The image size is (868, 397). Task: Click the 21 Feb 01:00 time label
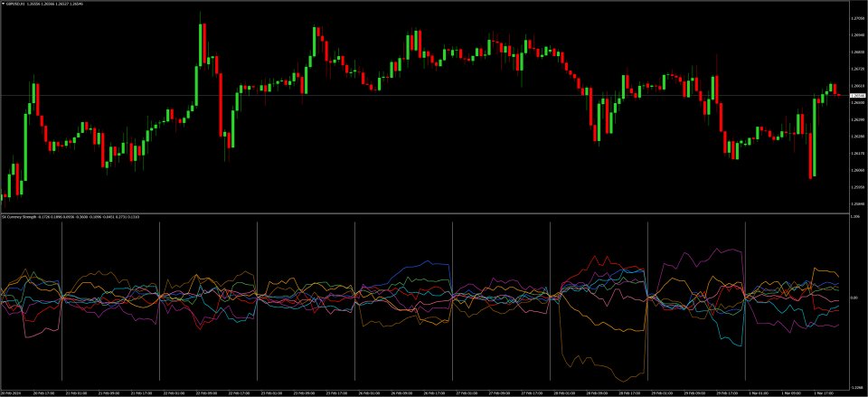coord(78,393)
